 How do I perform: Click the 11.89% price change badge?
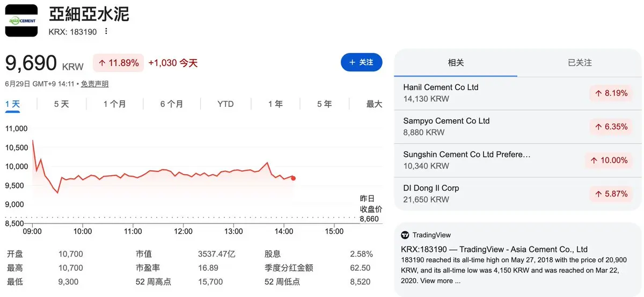[119, 63]
